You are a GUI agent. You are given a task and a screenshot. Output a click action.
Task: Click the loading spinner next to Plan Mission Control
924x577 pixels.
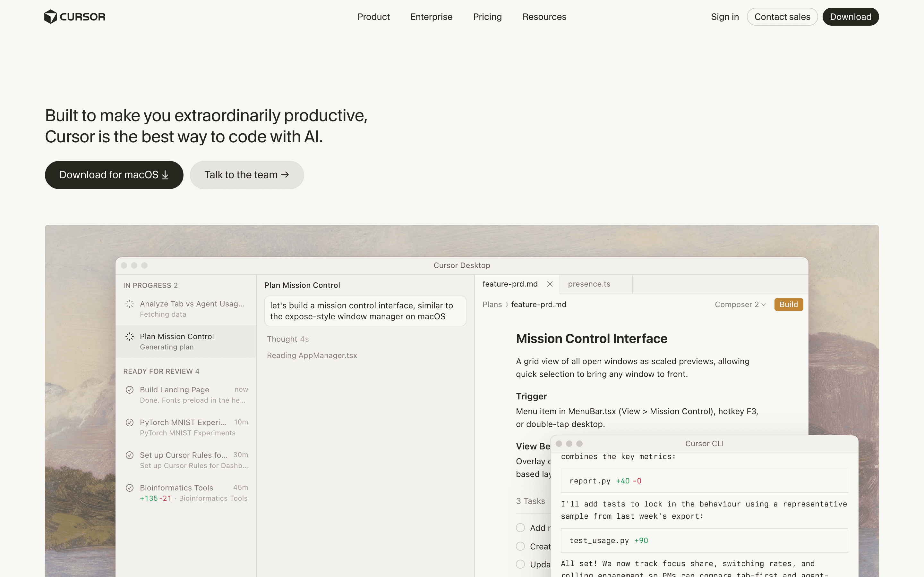[129, 337]
